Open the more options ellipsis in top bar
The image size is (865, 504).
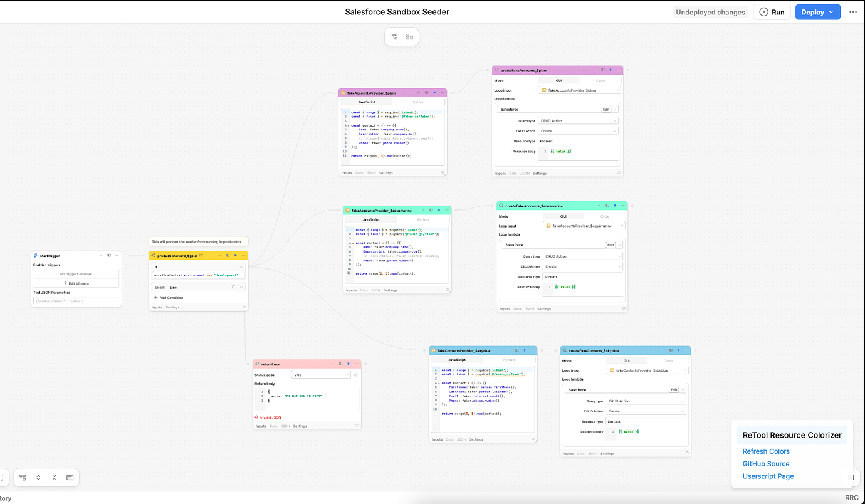point(852,12)
